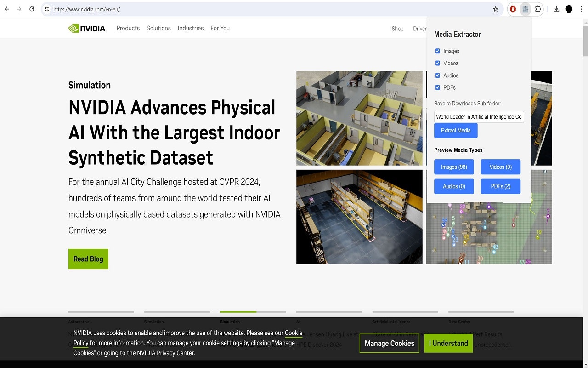The width and height of the screenshot is (588, 368).
Task: Toggle the PDFs checkbox
Action: [438, 87]
